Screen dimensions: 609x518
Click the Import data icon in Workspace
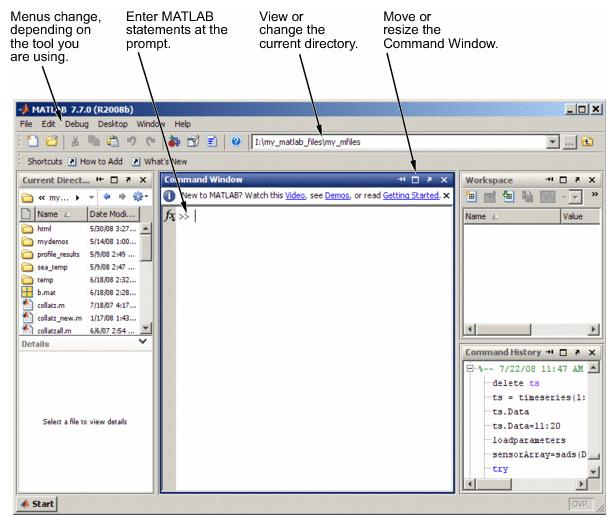[x=508, y=196]
